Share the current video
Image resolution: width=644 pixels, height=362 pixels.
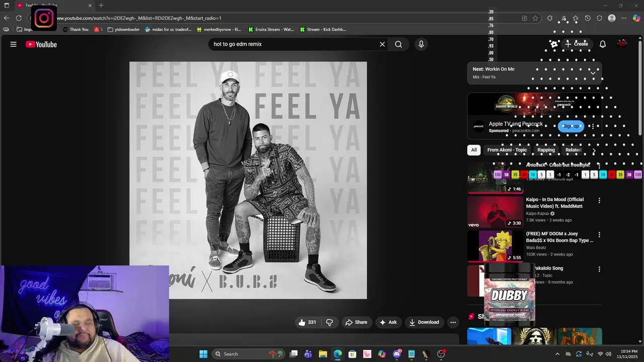356,322
